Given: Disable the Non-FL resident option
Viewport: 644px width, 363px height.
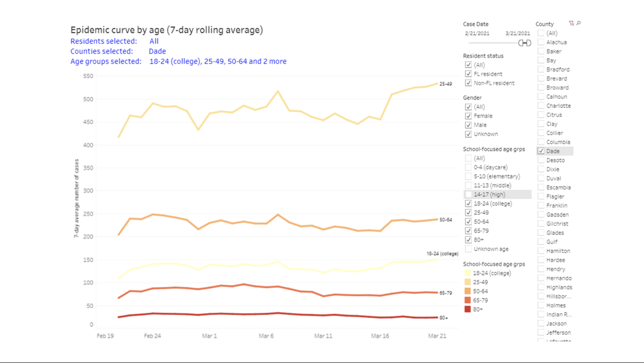Looking at the screenshot, I should click(468, 83).
